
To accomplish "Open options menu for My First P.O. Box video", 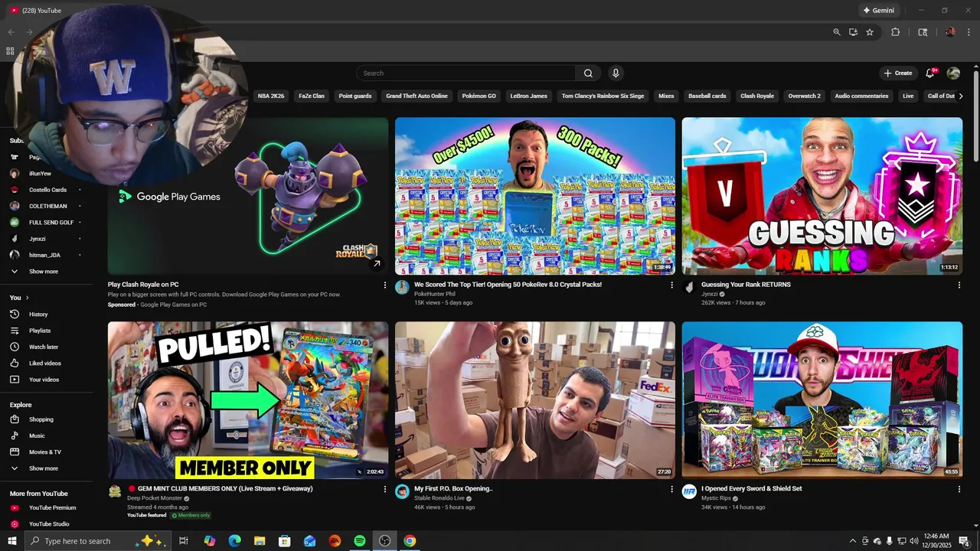I will click(672, 489).
